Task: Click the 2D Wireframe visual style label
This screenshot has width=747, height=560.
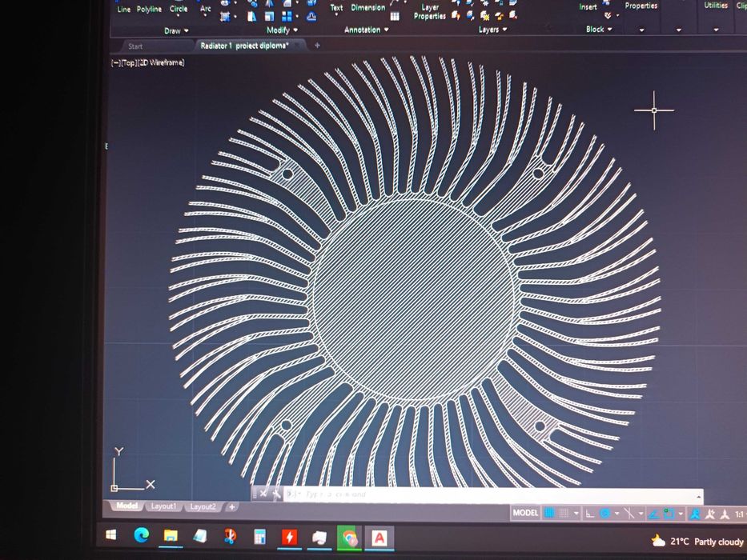Action: pyautogui.click(x=161, y=62)
